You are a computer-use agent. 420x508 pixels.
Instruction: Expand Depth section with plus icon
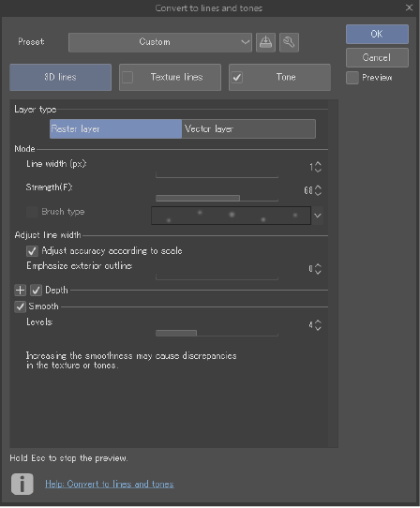tap(20, 290)
